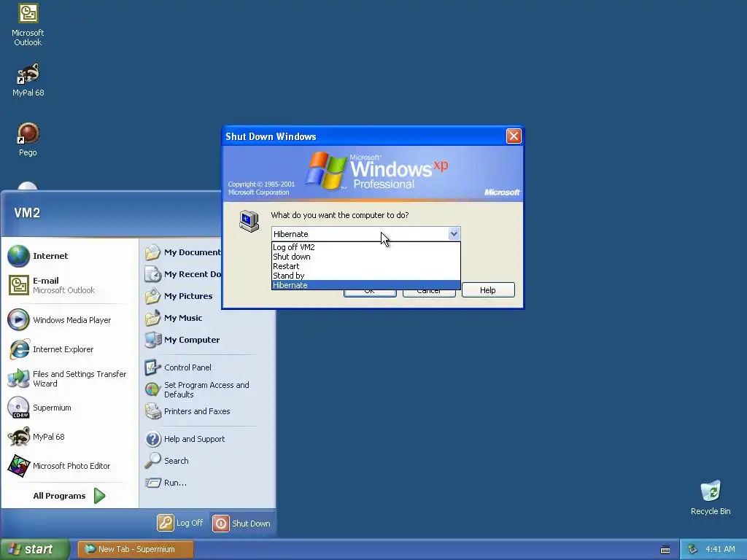Launch MyPal 68 from Start menu
The height and width of the screenshot is (560, 747).
coord(36,437)
